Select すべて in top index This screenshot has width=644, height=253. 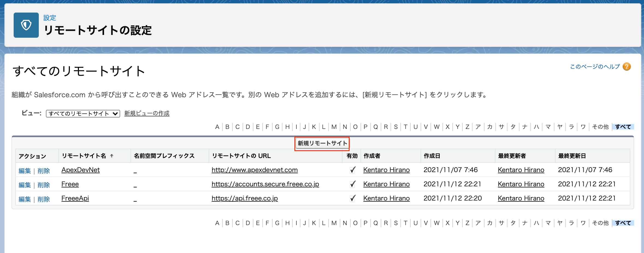pyautogui.click(x=623, y=127)
